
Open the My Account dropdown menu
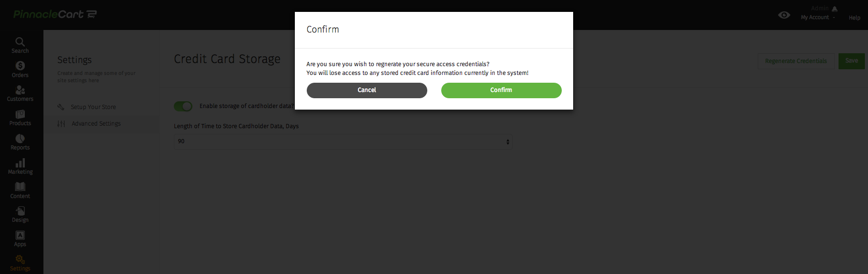818,18
